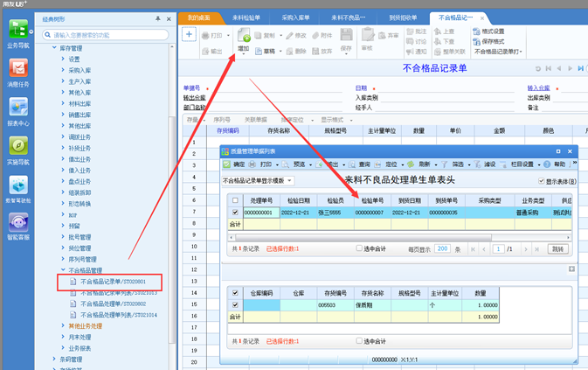Collapse the 库存管理 tree node
The width and height of the screenshot is (588, 370).
(x=54, y=47)
